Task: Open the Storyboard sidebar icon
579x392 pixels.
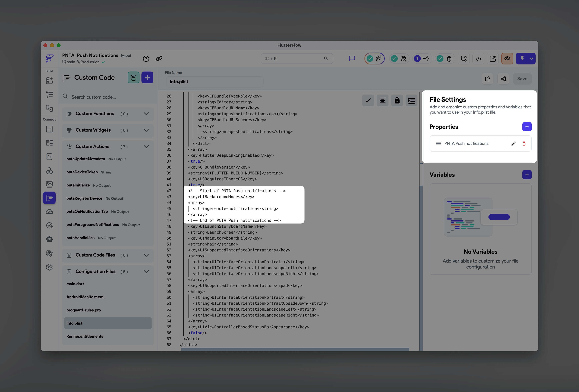Action: 49,108
